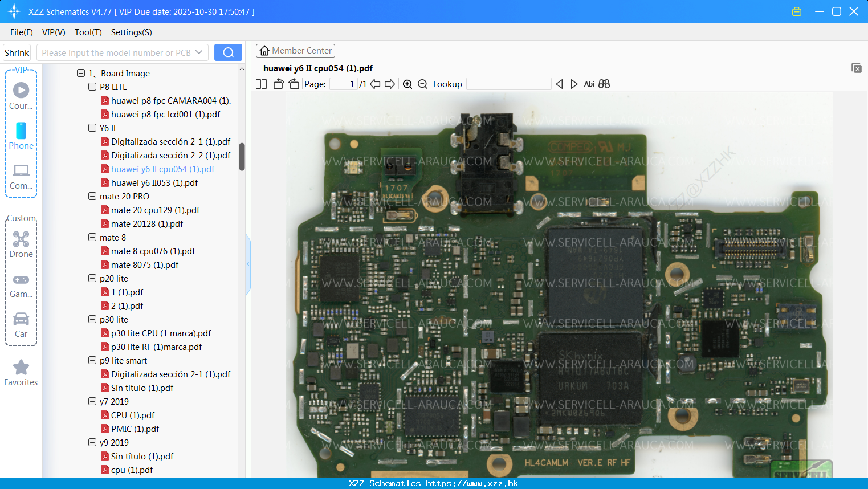Collapse the p20 lite folder
The height and width of the screenshot is (489, 868).
92,278
